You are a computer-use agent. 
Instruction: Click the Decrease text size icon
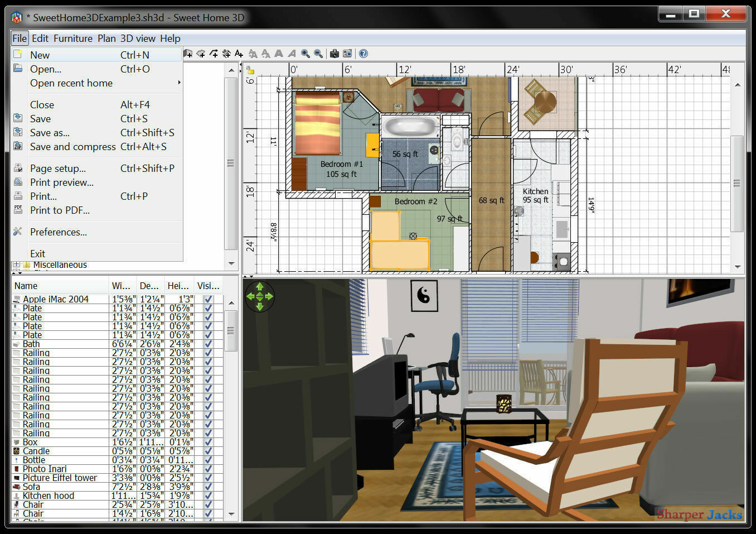pyautogui.click(x=266, y=54)
